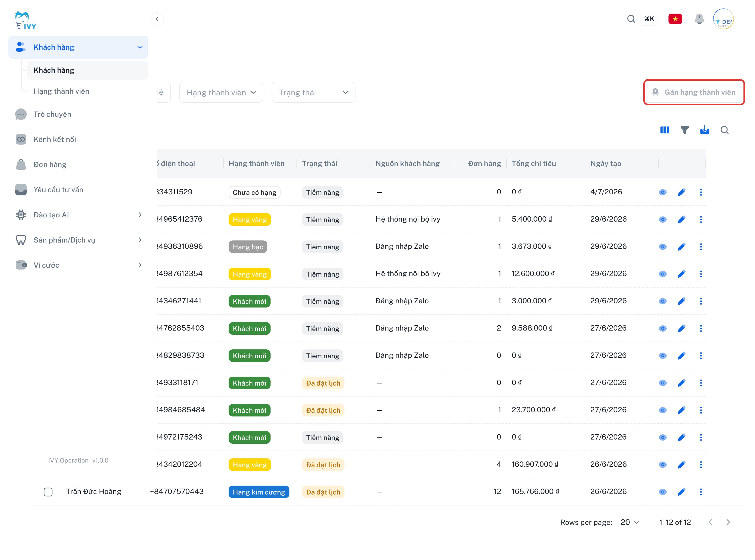Sort by Ngày tạo column header
755x560 pixels.
[x=605, y=163]
